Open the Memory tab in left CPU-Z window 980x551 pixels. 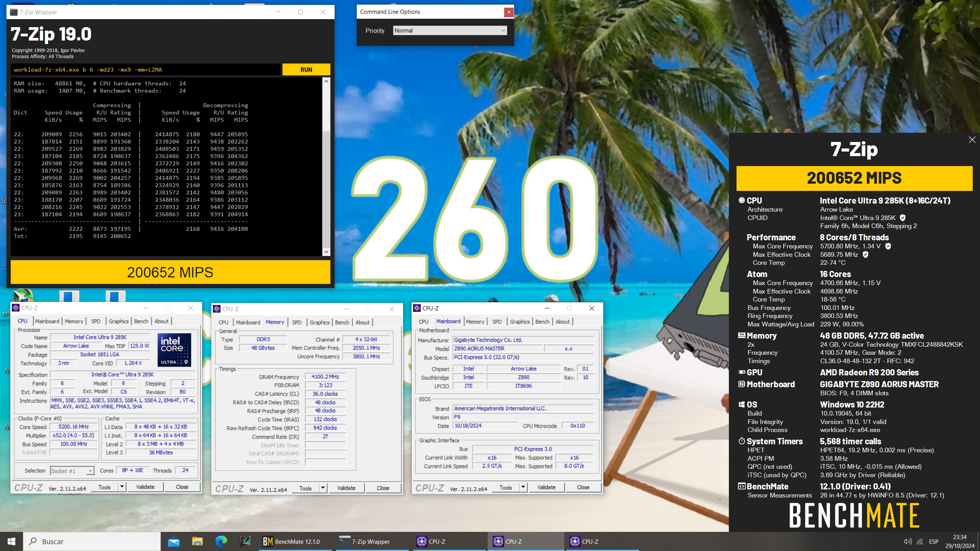(x=74, y=321)
